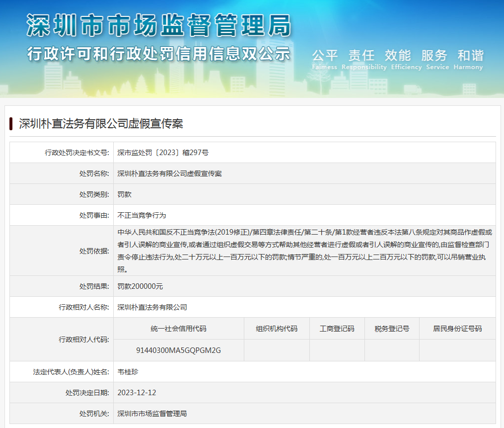Click the penalty type value 罚款
504x428 pixels.
pyautogui.click(x=124, y=194)
